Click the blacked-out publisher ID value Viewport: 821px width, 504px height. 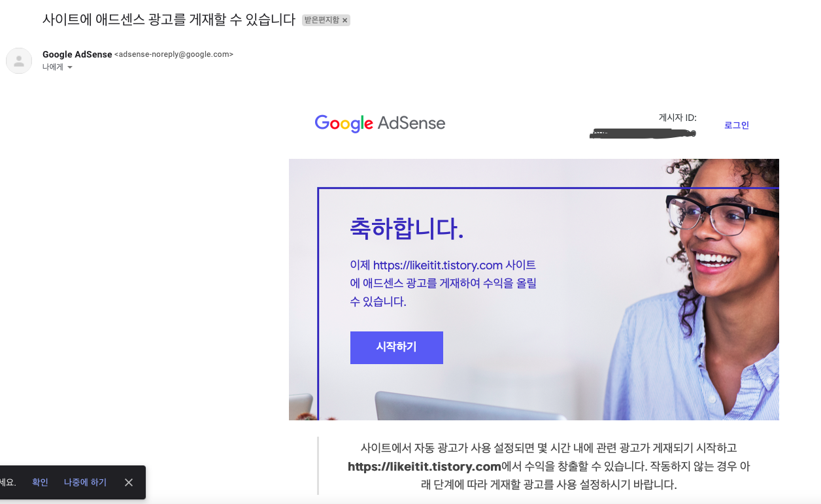tap(643, 133)
